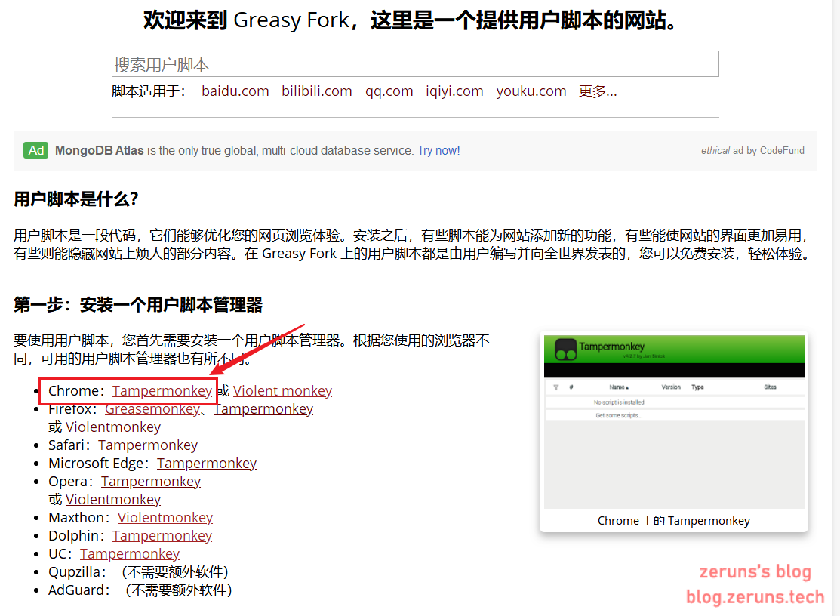
Task: Click the Qupzilla list entry text
Action: click(x=139, y=572)
